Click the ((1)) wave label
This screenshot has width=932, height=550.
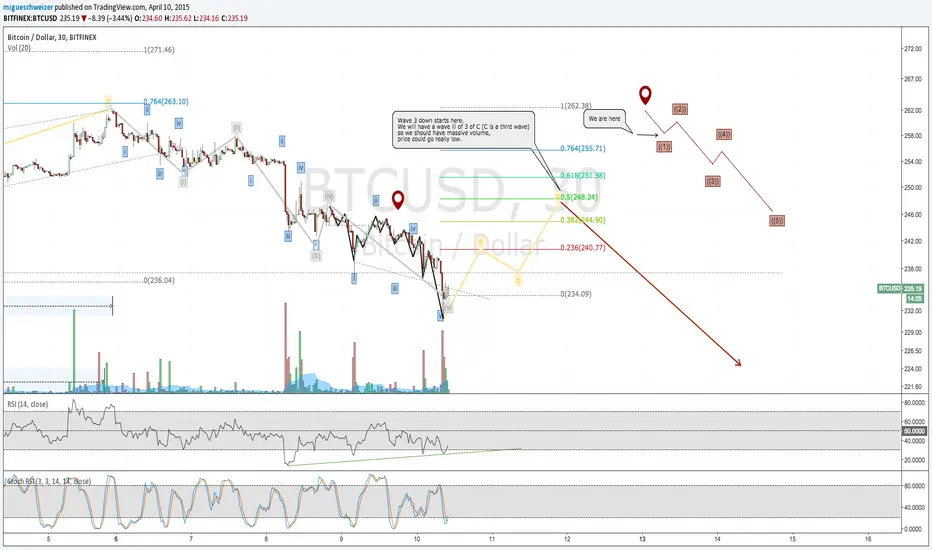(664, 146)
